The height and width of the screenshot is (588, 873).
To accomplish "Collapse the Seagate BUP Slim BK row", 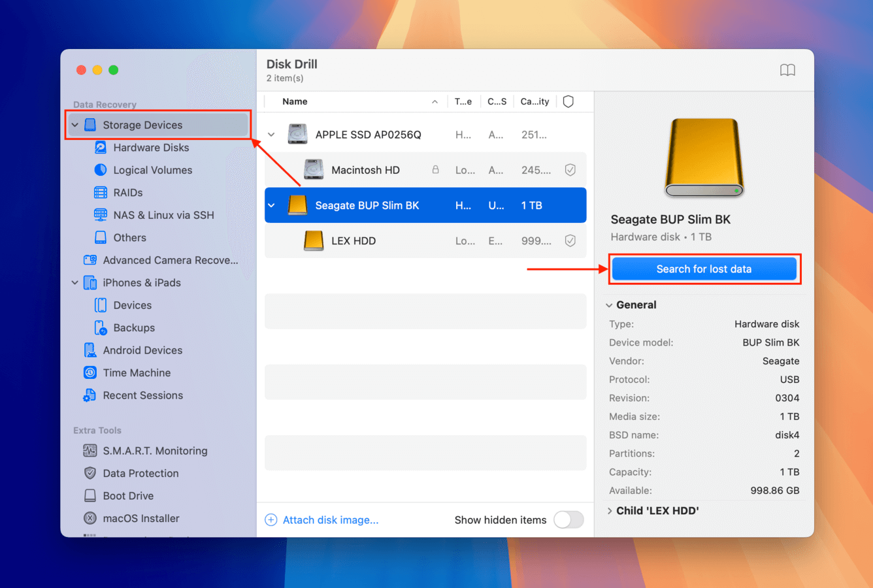I will (x=271, y=205).
